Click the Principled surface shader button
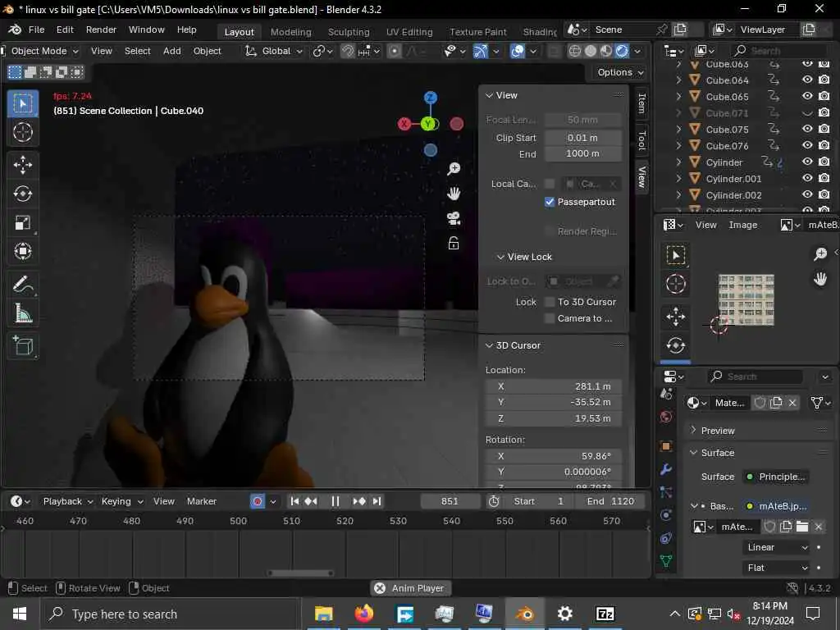Image resolution: width=840 pixels, height=630 pixels. point(776,477)
